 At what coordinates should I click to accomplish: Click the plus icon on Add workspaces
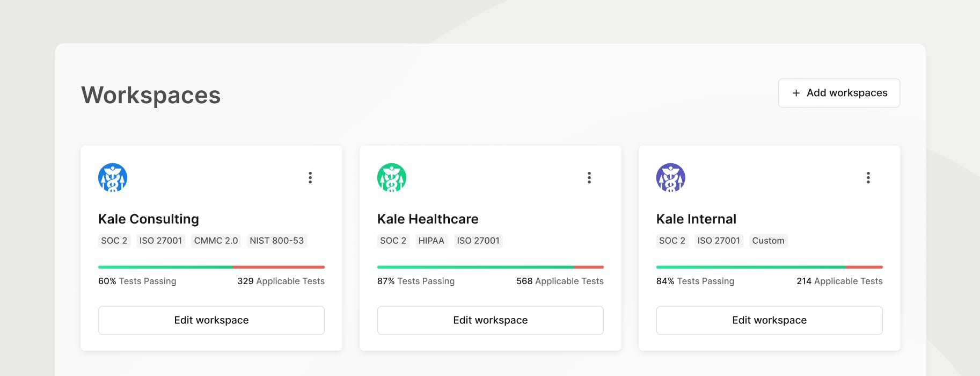[x=796, y=93]
